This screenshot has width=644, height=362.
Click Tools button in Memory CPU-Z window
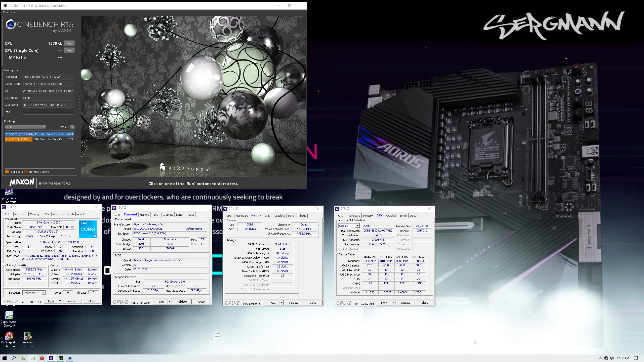point(272,303)
